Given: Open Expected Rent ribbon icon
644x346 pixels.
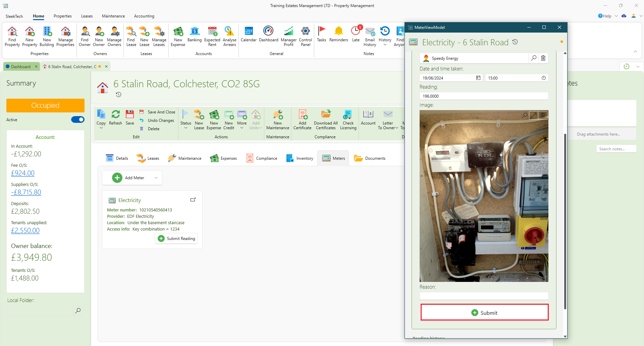Looking at the screenshot, I should point(212,36).
